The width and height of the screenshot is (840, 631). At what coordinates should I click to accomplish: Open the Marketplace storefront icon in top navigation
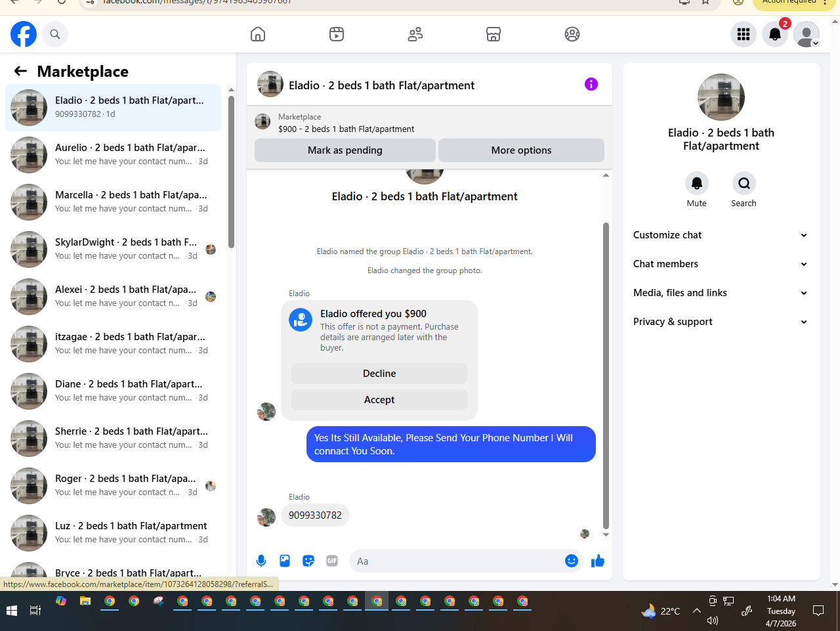coord(493,34)
